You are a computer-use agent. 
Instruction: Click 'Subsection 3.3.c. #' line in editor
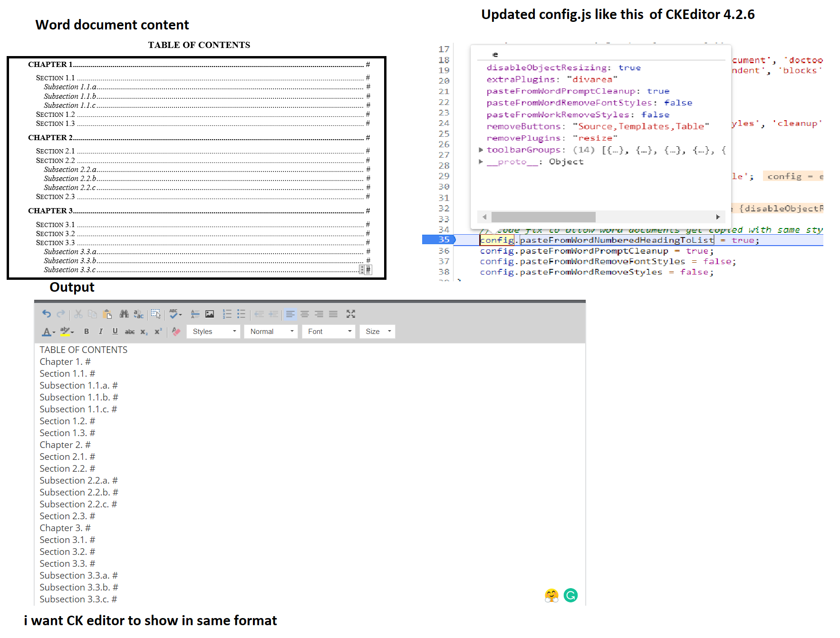point(78,599)
